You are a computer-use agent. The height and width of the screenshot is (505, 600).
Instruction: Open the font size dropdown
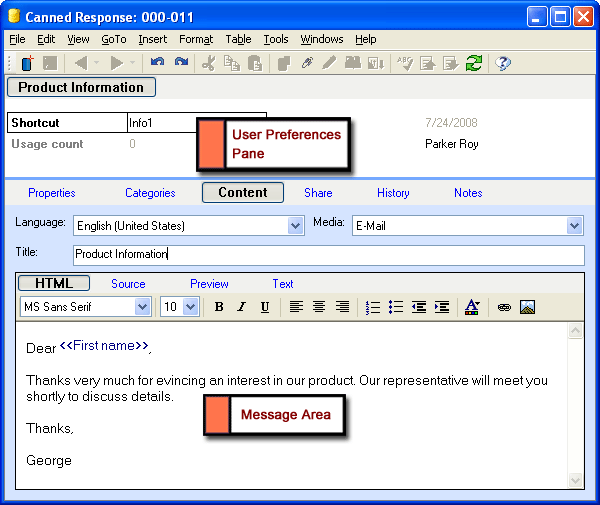(x=190, y=307)
